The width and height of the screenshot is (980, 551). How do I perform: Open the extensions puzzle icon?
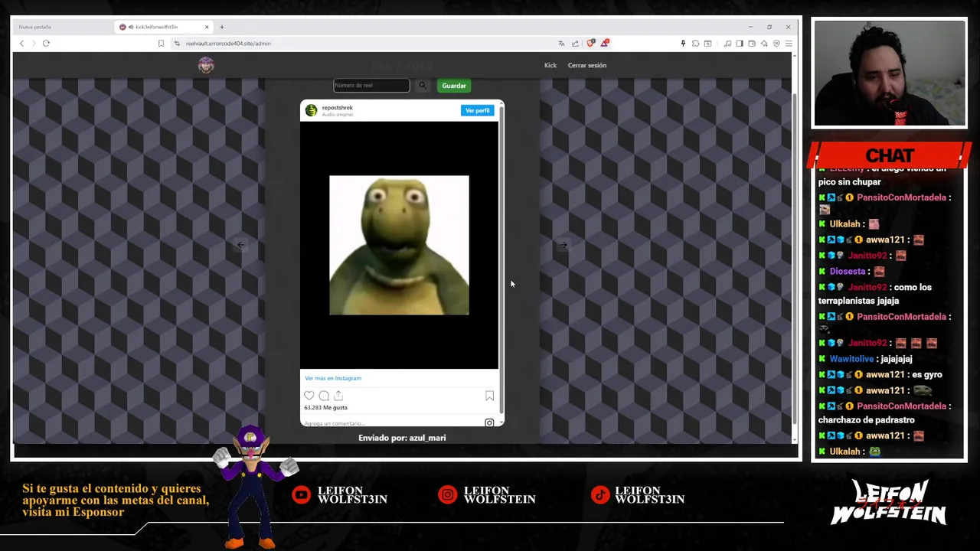(x=695, y=44)
